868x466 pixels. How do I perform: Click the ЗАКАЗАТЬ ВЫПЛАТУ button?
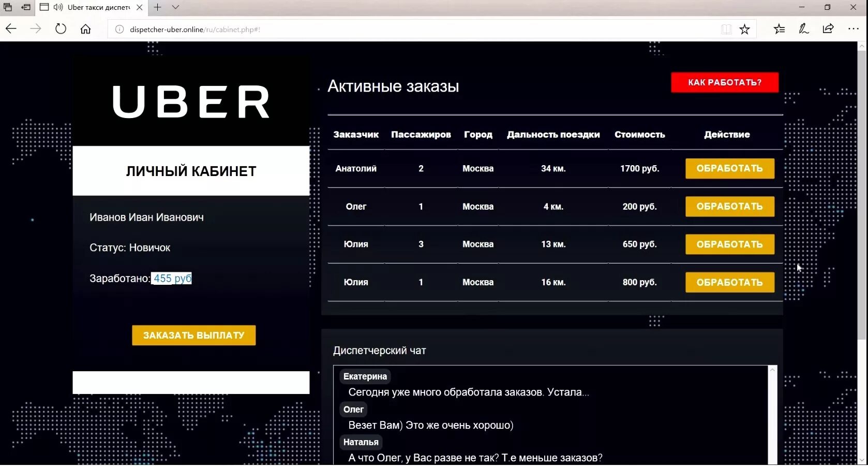click(193, 335)
